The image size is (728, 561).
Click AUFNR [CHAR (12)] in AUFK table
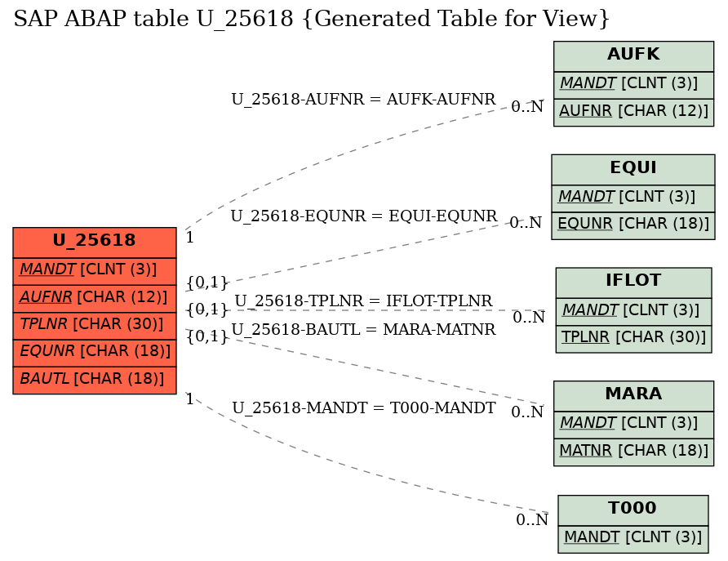[633, 112]
